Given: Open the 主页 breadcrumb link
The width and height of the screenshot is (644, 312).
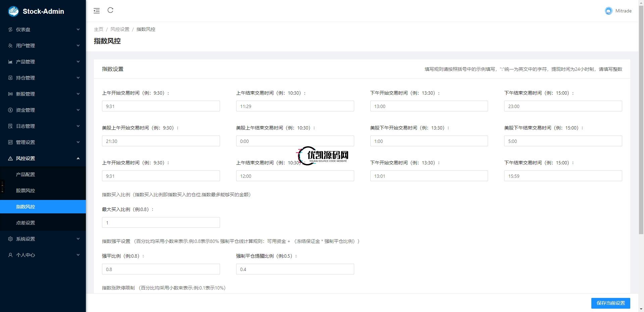Looking at the screenshot, I should tap(98, 29).
